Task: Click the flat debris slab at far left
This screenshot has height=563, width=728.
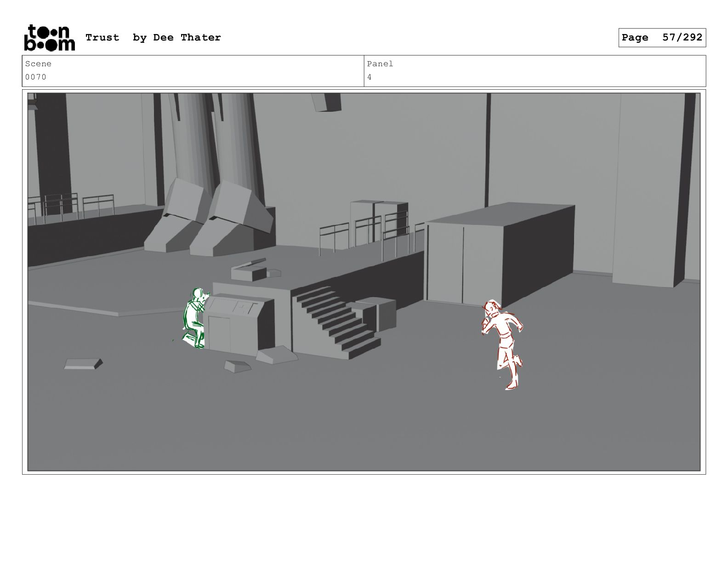Action: tap(83, 364)
